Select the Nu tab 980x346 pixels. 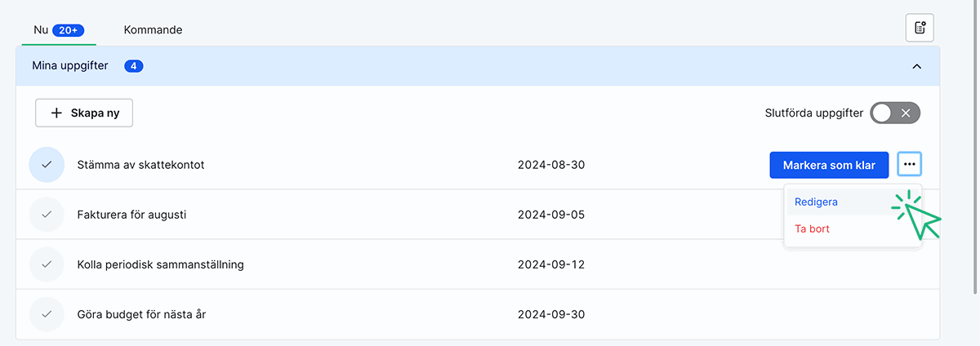point(41,29)
